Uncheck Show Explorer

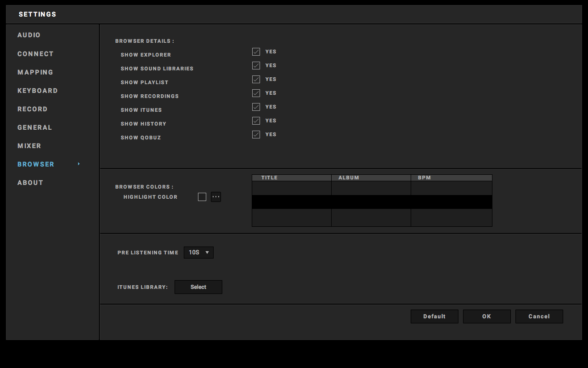point(256,52)
